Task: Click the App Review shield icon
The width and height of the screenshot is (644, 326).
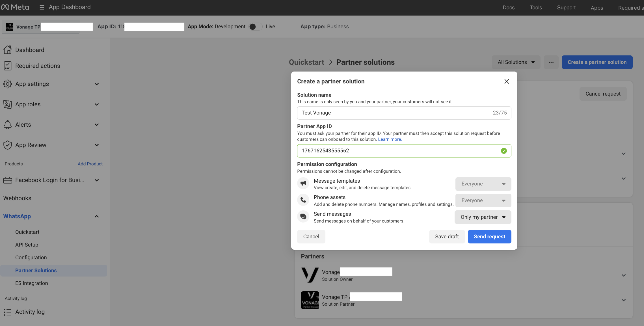Action: (8, 145)
